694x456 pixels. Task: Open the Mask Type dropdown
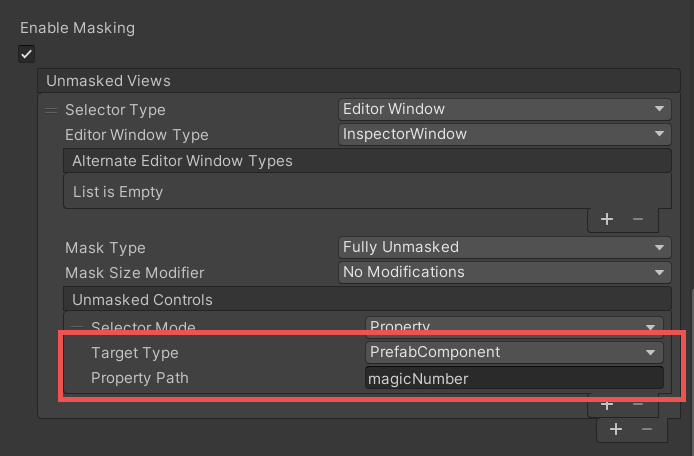pos(504,247)
